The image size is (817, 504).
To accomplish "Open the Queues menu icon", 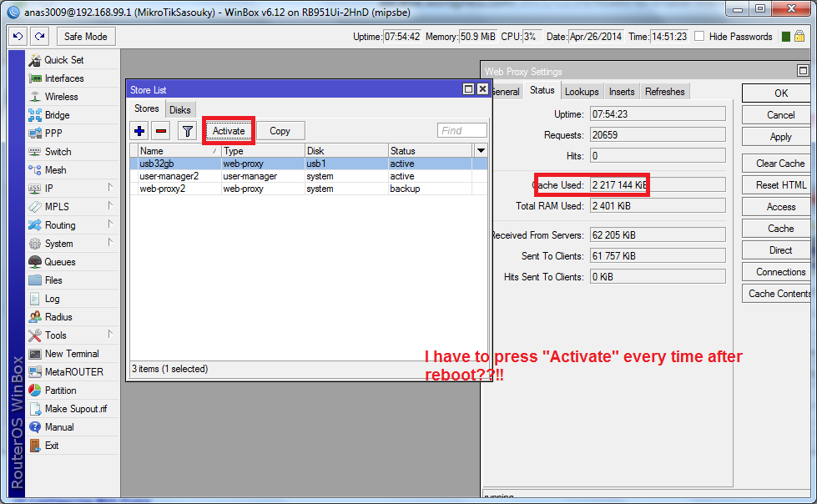I will click(35, 262).
